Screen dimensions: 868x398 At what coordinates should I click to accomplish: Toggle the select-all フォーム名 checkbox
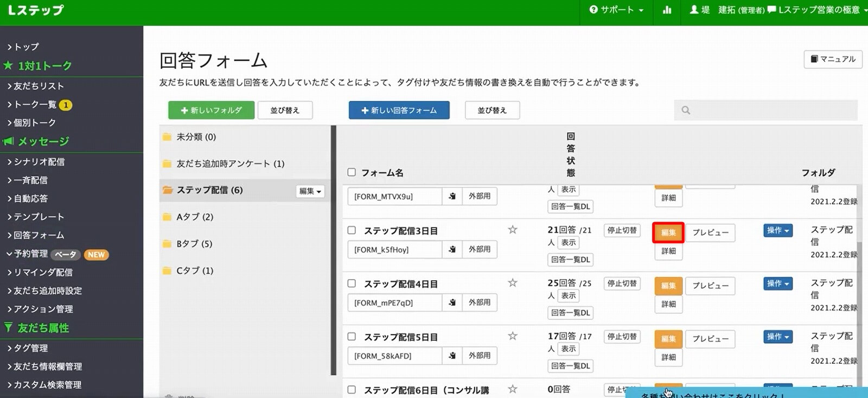[352, 172]
